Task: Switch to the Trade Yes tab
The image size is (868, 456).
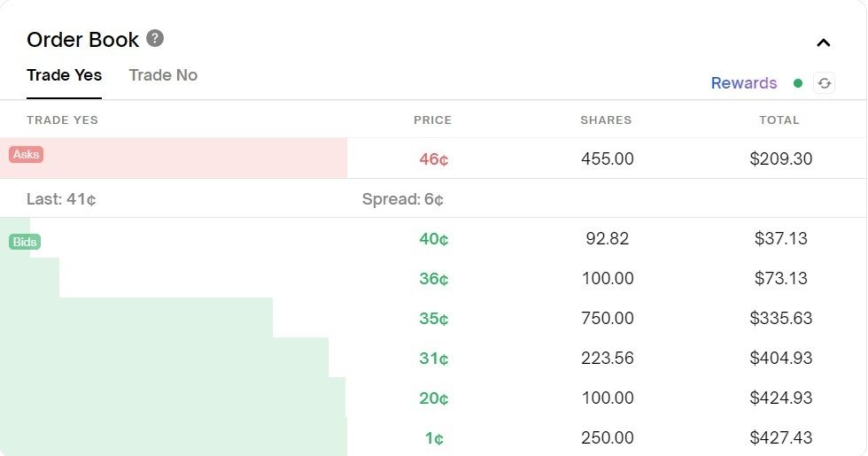Action: 64,75
